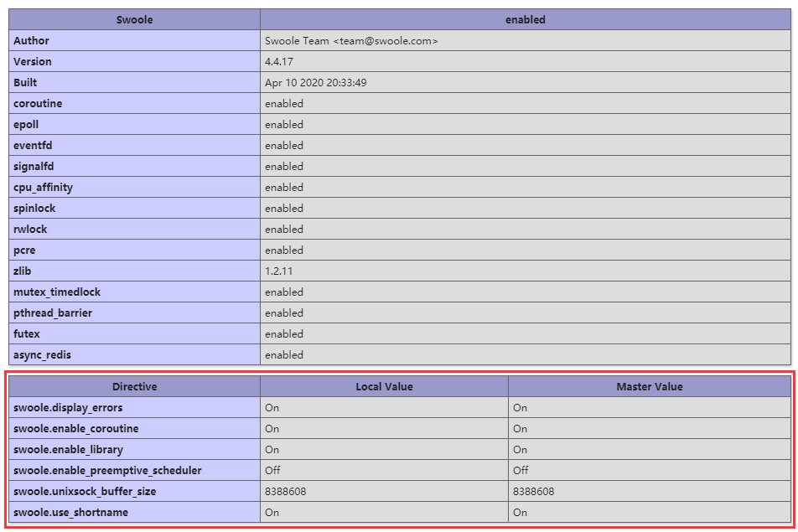The image size is (798, 532).
Task: Click "enabled" in the spinlock row
Action: click(284, 208)
